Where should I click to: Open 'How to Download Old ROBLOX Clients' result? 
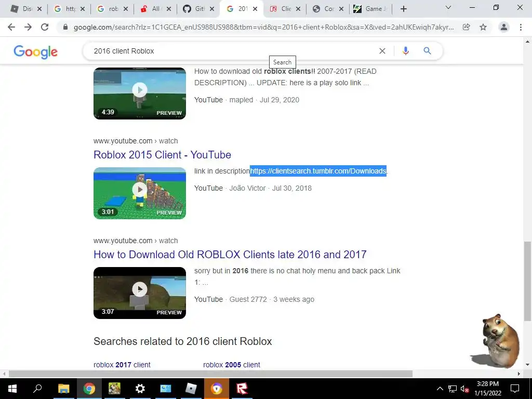click(x=230, y=255)
